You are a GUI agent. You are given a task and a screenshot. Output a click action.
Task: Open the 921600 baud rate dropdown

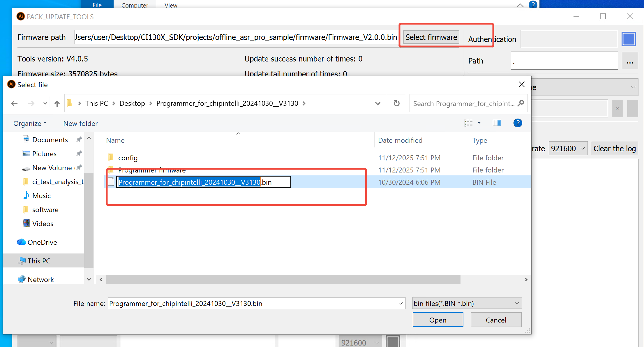(x=568, y=148)
